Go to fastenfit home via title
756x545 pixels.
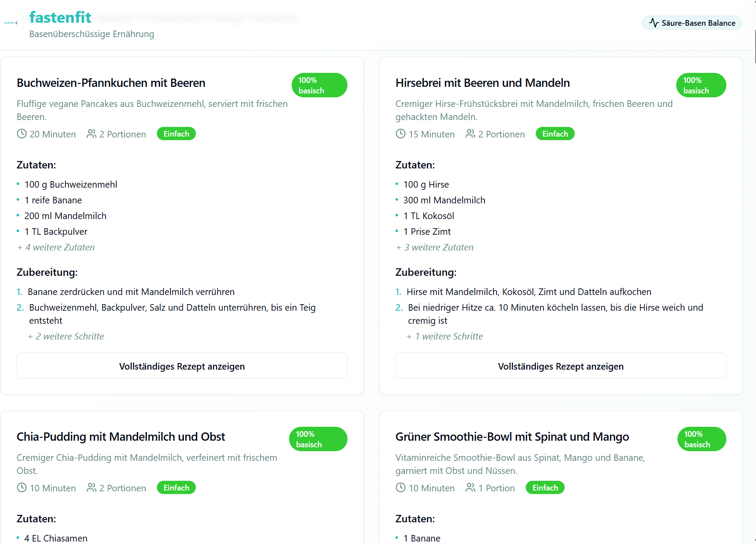(x=60, y=17)
